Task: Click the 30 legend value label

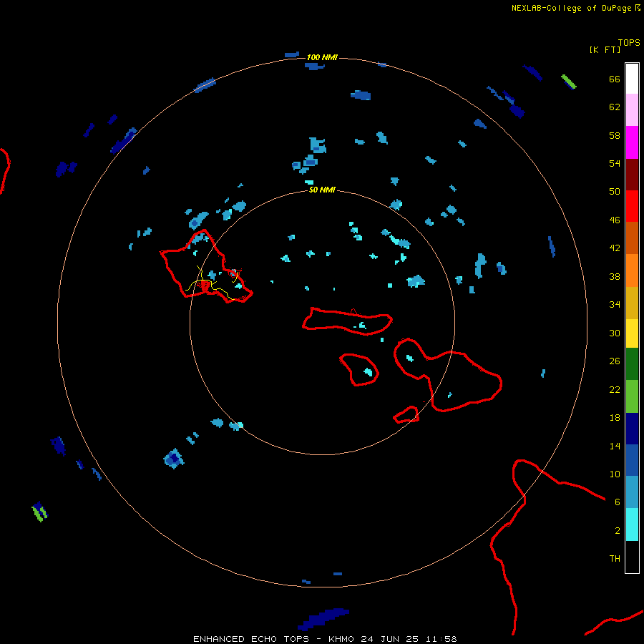Action: [x=615, y=333]
